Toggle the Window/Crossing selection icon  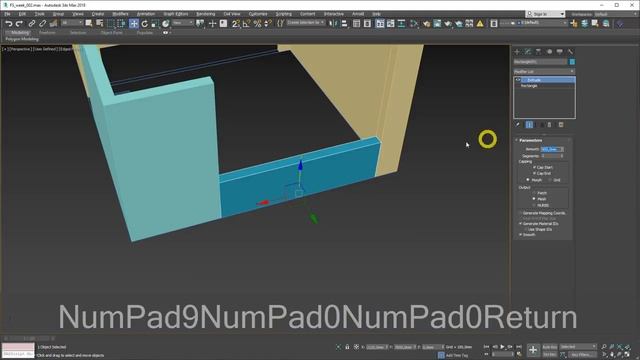tap(121, 24)
